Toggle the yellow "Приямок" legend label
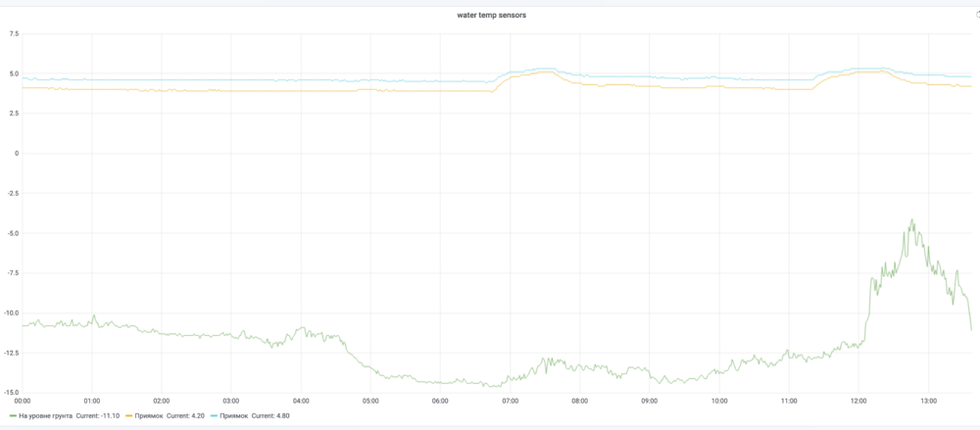 (x=149, y=415)
